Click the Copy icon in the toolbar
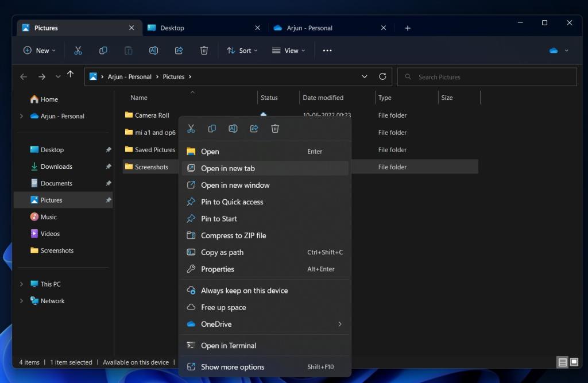Image resolution: width=588 pixels, height=383 pixels. [x=103, y=51]
